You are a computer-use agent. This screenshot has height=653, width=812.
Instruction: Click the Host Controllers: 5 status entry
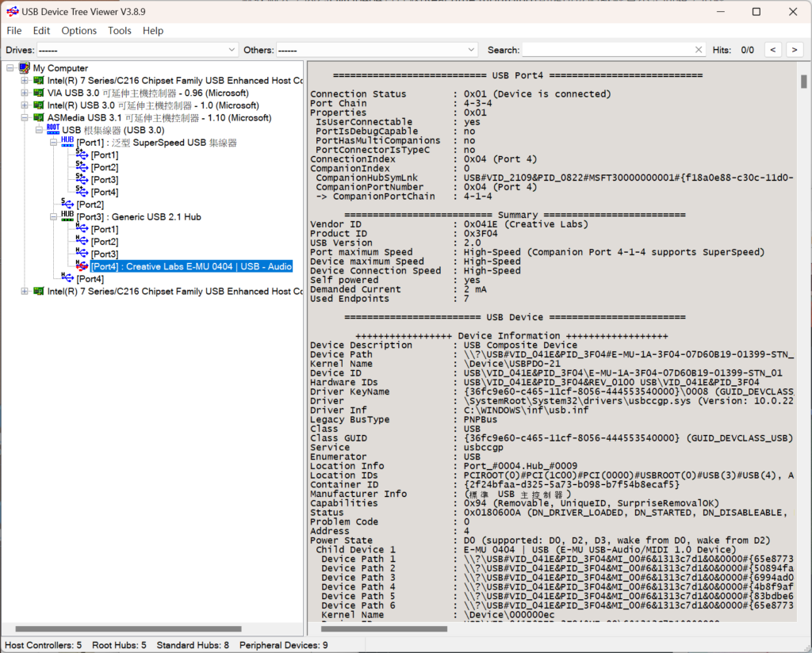click(44, 645)
